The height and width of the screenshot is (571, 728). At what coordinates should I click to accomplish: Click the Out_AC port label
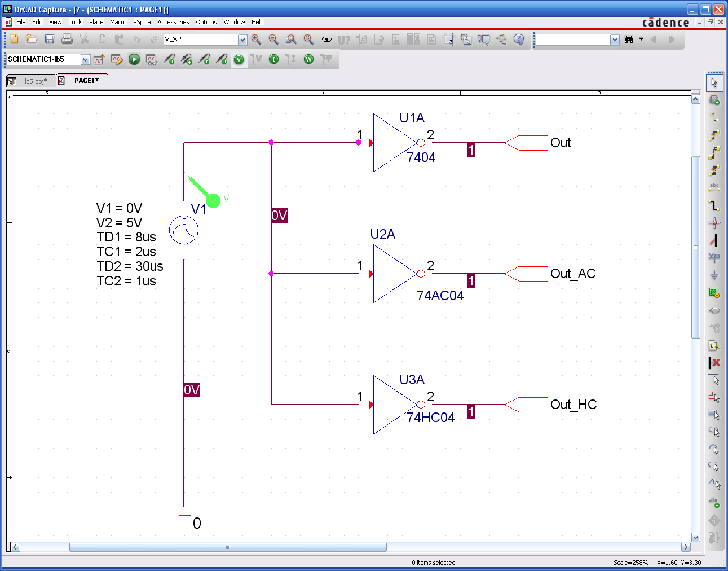[573, 274]
